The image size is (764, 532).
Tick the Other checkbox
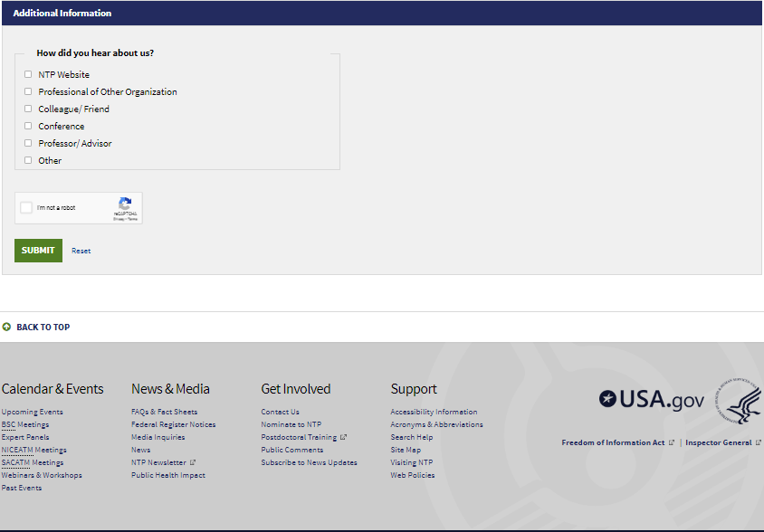point(28,160)
